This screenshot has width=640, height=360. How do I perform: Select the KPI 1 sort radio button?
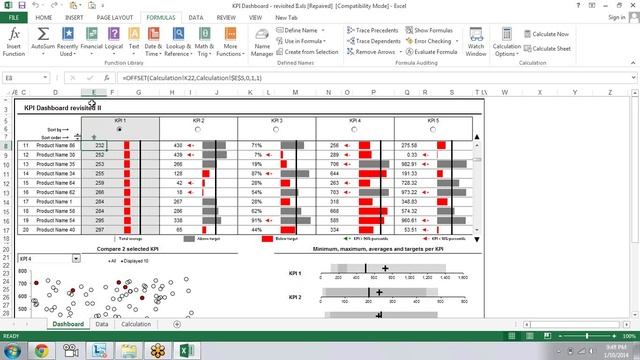(120, 129)
